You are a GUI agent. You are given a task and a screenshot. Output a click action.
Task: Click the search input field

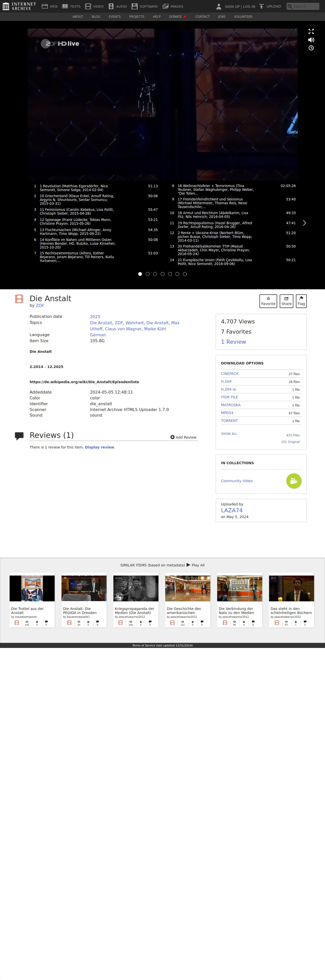(x=303, y=7)
